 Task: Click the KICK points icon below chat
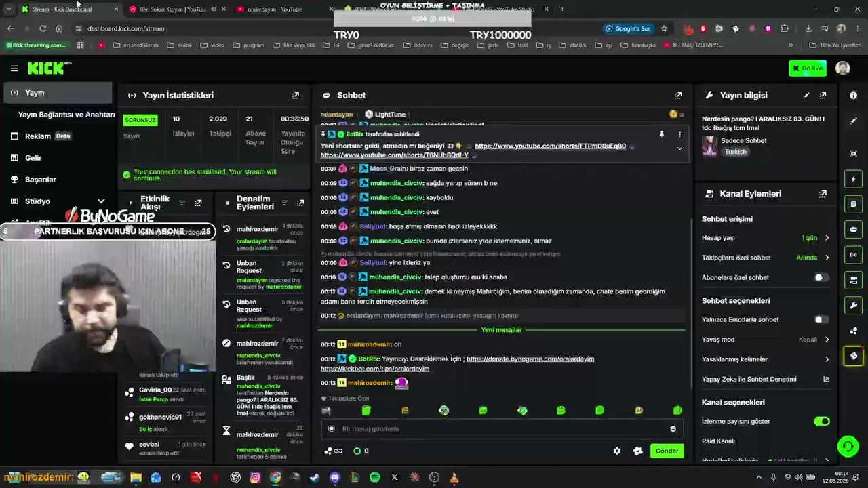357,451
